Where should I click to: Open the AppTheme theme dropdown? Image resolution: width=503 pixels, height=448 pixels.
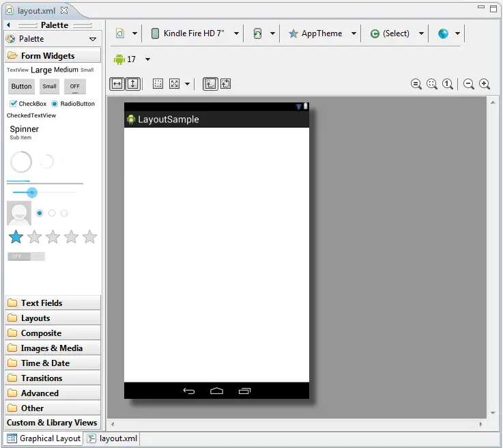(x=322, y=33)
